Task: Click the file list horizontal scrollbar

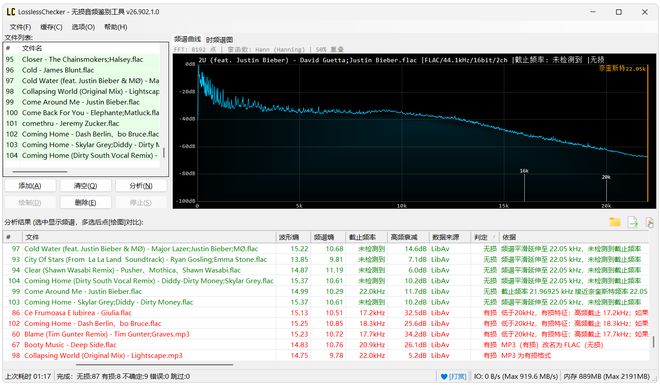Action: click(x=40, y=172)
